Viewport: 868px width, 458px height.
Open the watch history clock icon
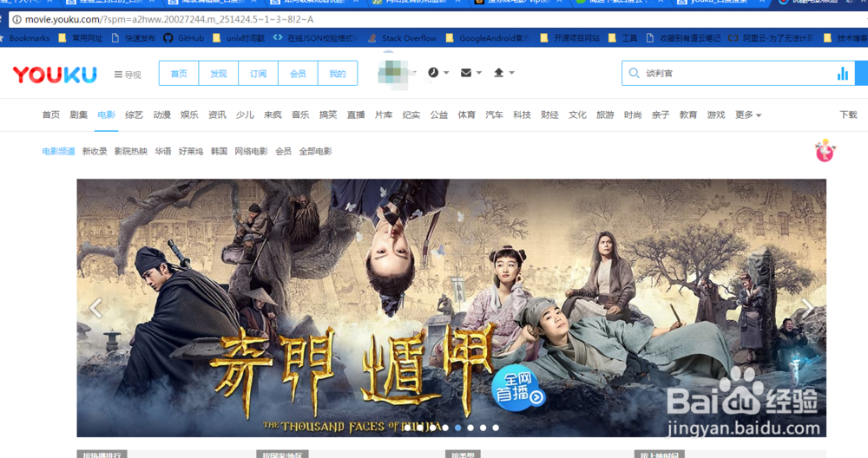433,73
